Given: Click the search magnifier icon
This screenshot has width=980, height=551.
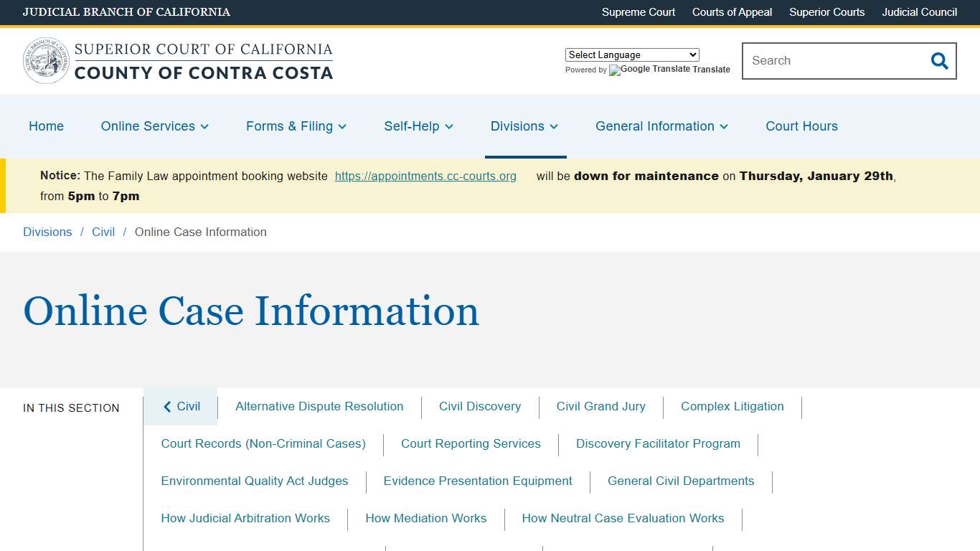Looking at the screenshot, I should point(939,61).
